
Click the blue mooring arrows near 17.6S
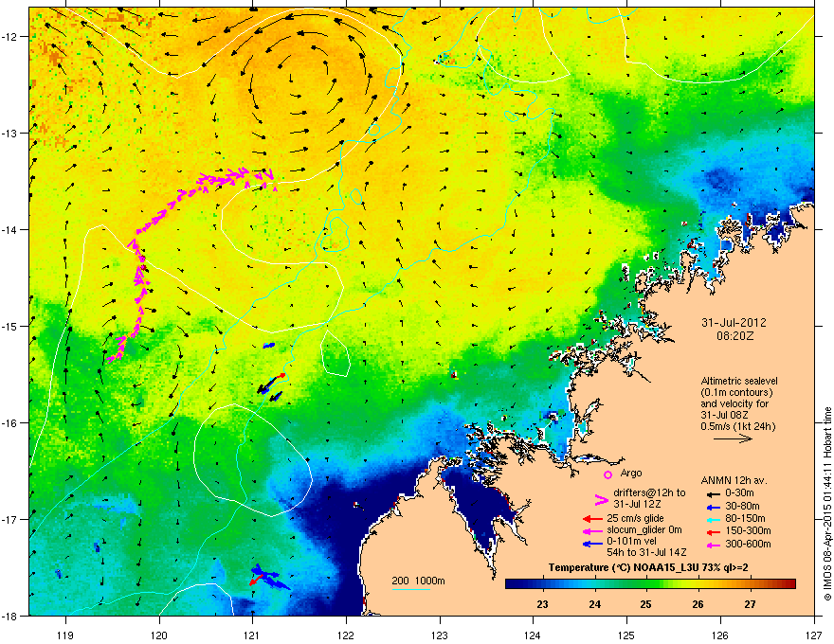pyautogui.click(x=270, y=577)
